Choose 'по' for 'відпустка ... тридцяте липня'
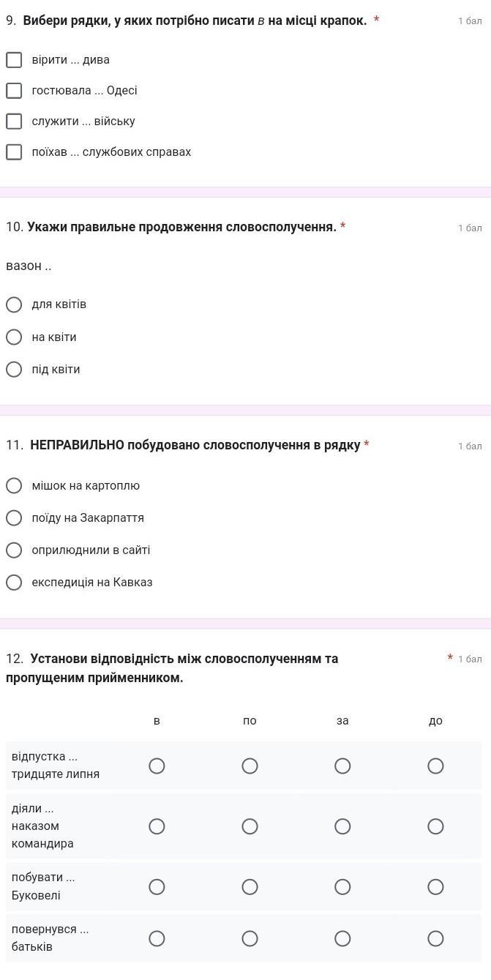The image size is (491, 980). [x=250, y=766]
